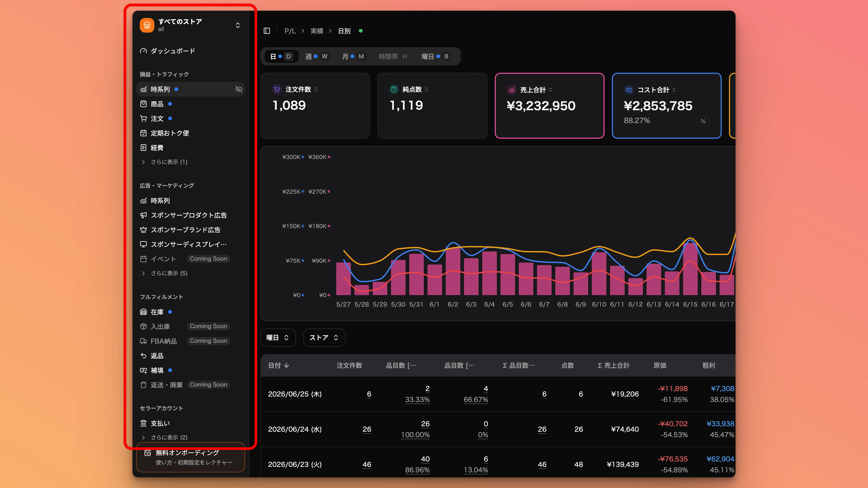This screenshot has height=488, width=868.
Task: Hide 時系列 using the eye-off icon
Action: [x=239, y=89]
